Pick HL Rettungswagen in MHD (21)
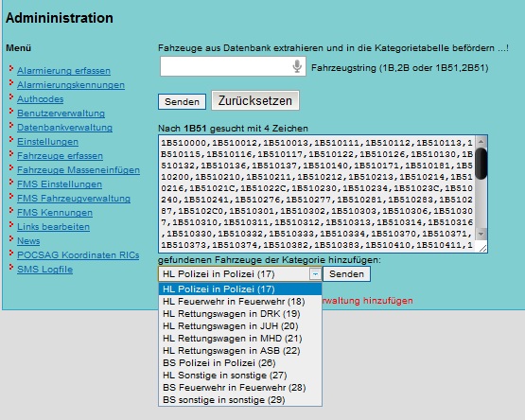The image size is (525, 420). [x=240, y=339]
